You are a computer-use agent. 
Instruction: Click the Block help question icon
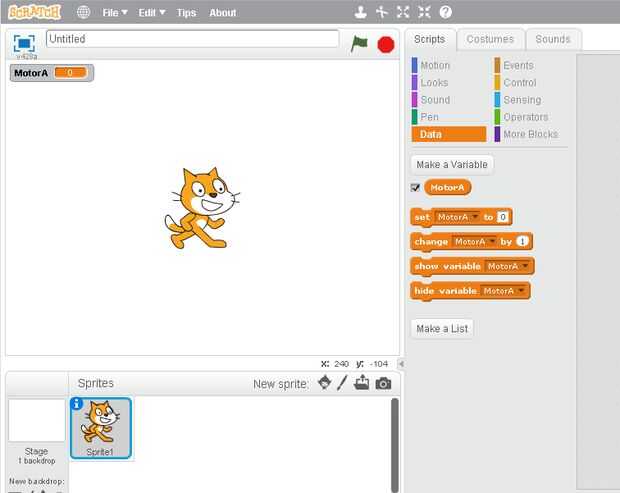pos(445,12)
